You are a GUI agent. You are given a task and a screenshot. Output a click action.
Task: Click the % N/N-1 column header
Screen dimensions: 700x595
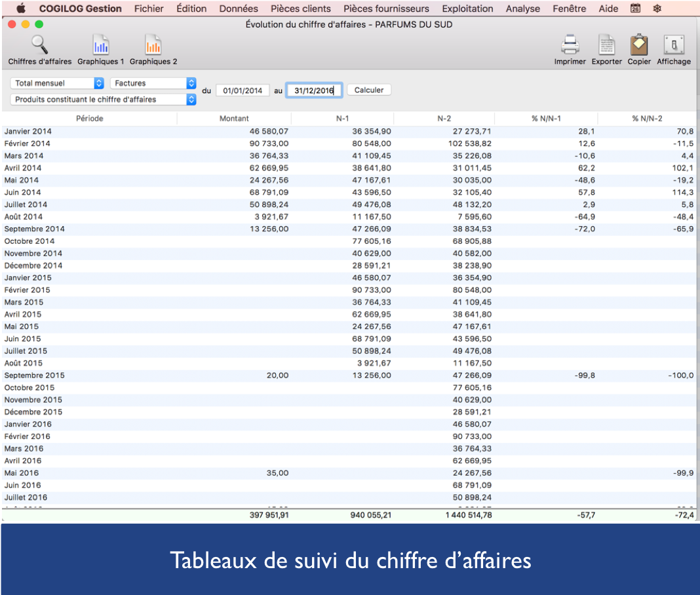pos(546,119)
